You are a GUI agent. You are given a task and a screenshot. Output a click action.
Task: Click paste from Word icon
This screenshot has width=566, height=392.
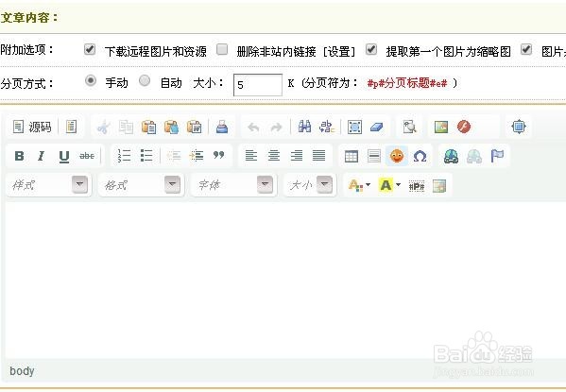pyautogui.click(x=195, y=128)
